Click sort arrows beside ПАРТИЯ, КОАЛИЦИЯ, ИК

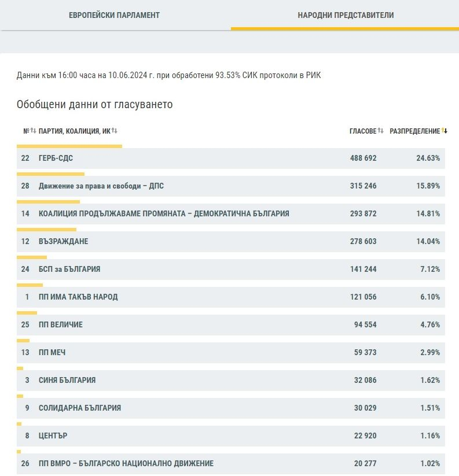pyautogui.click(x=114, y=131)
